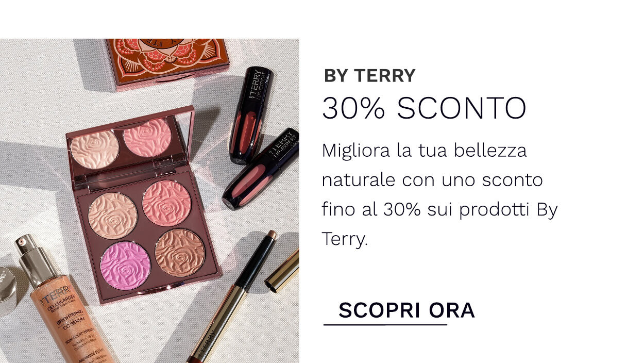This screenshot has height=363, width=644.
Task: Pick the bright pink blush pan in palette
Action: 125,266
